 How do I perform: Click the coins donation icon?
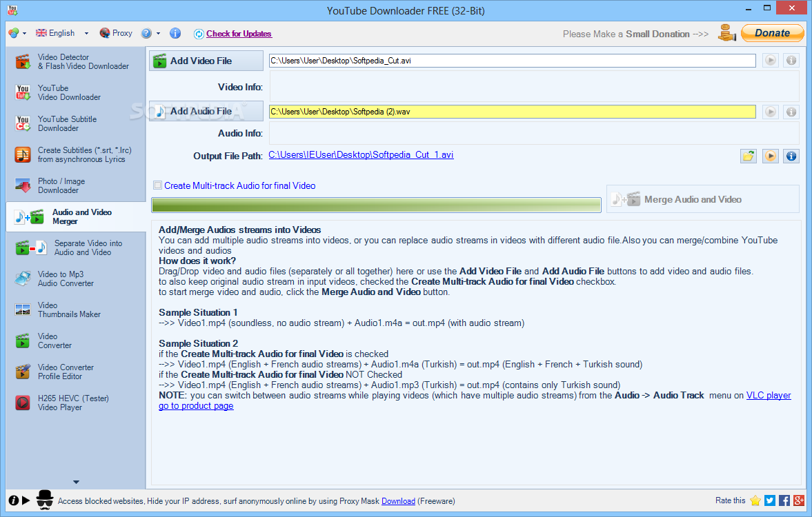pyautogui.click(x=726, y=33)
